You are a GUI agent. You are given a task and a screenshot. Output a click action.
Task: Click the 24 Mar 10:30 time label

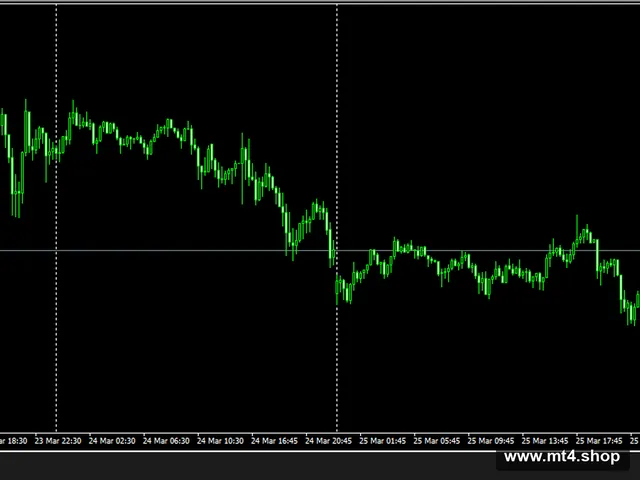click(x=220, y=441)
